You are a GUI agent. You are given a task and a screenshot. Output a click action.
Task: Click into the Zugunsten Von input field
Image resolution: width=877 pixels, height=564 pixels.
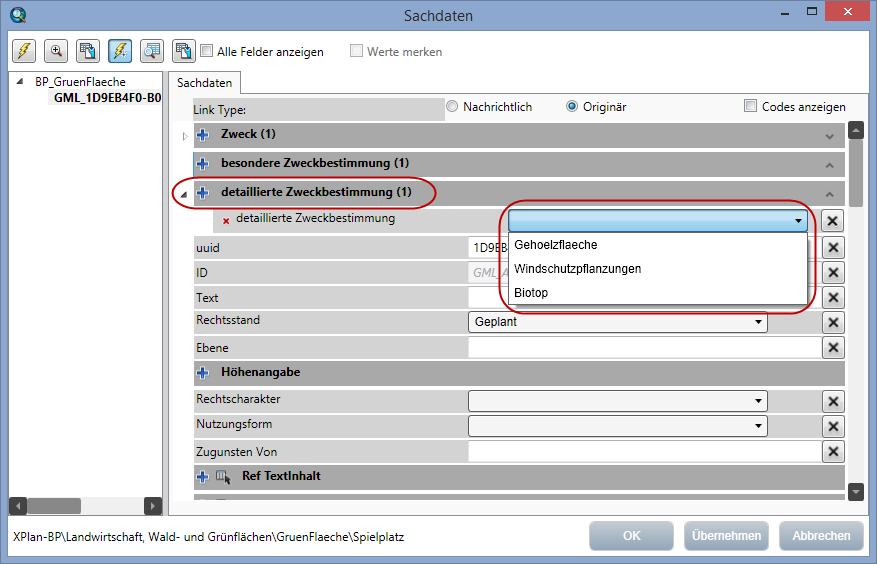point(644,452)
